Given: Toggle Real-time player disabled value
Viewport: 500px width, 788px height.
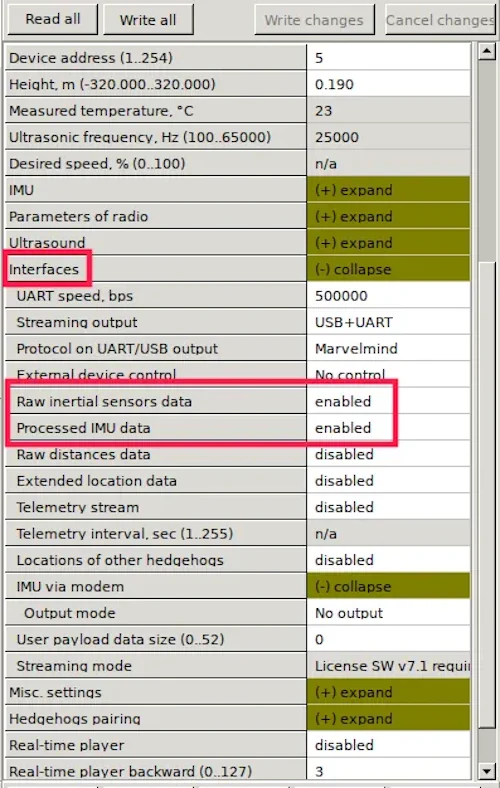Looking at the screenshot, I should [388, 745].
